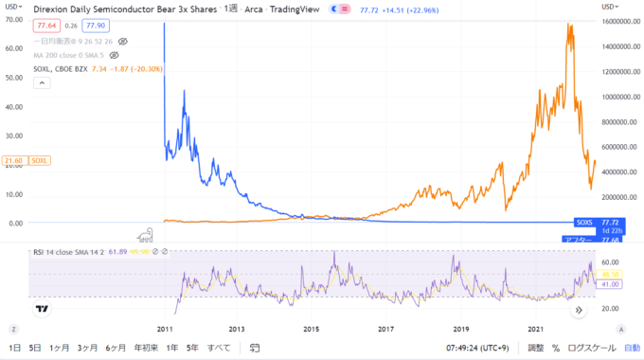Open the go-to-date calendar icon

255,348
